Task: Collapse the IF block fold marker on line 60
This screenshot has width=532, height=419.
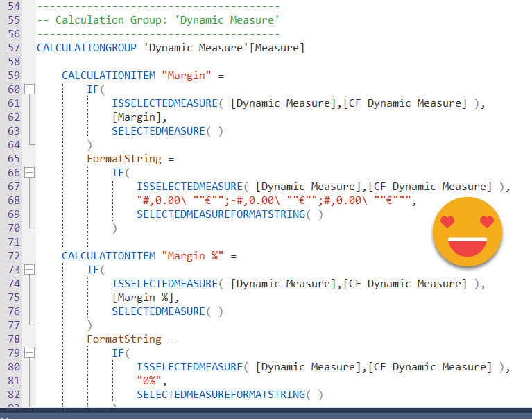Action: [29, 89]
